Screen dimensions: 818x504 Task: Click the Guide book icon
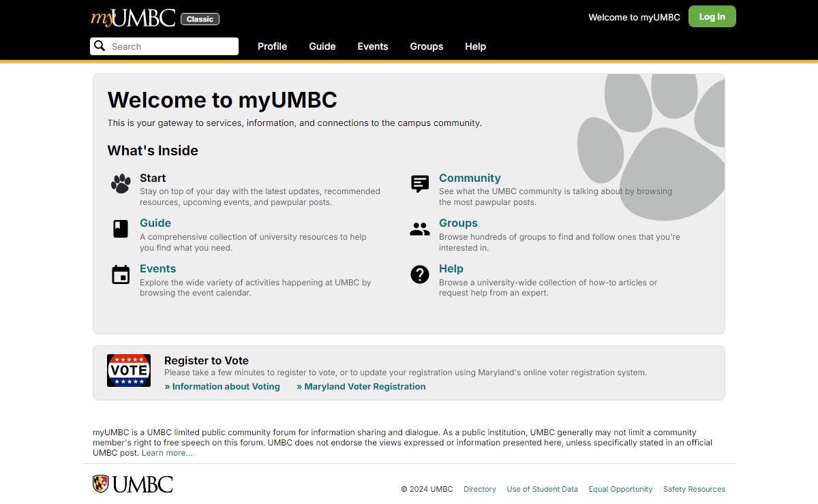point(121,229)
